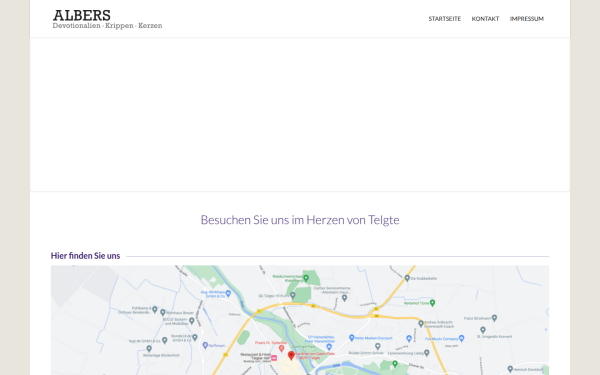Select the SG Telgte 1919 e.V. marker

coord(293,295)
